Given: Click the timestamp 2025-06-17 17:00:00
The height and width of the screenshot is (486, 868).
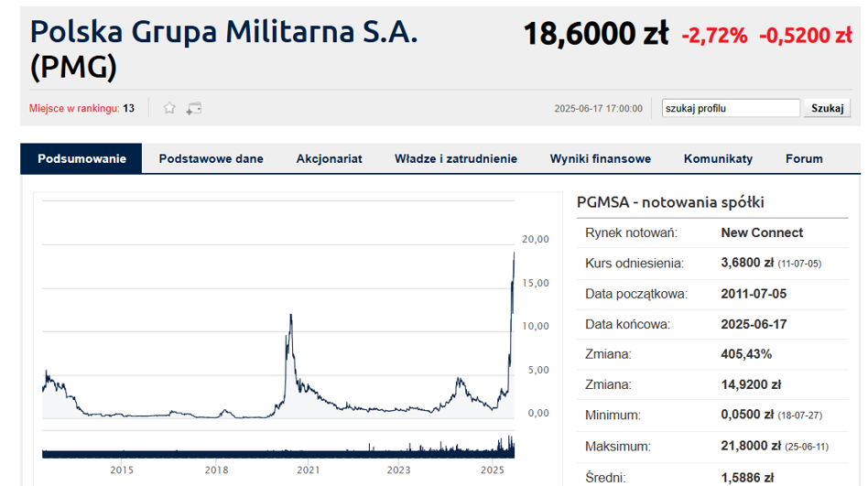Looking at the screenshot, I should coord(599,109).
